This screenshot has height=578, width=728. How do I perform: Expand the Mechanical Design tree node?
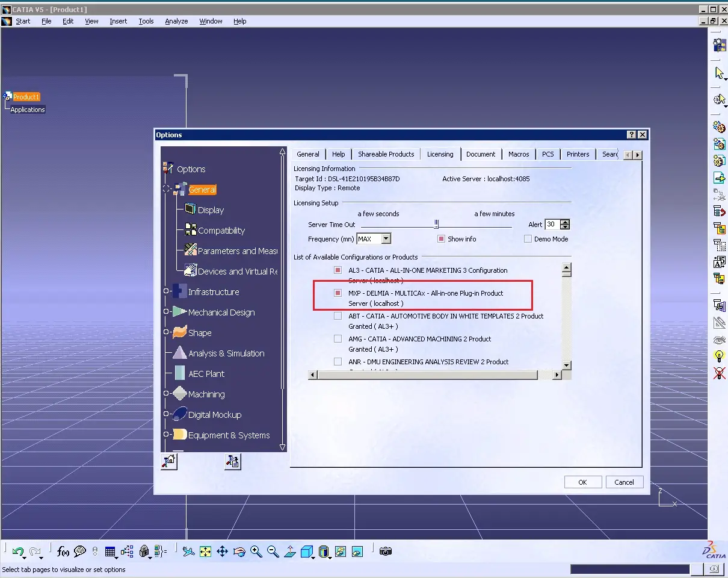coord(167,312)
